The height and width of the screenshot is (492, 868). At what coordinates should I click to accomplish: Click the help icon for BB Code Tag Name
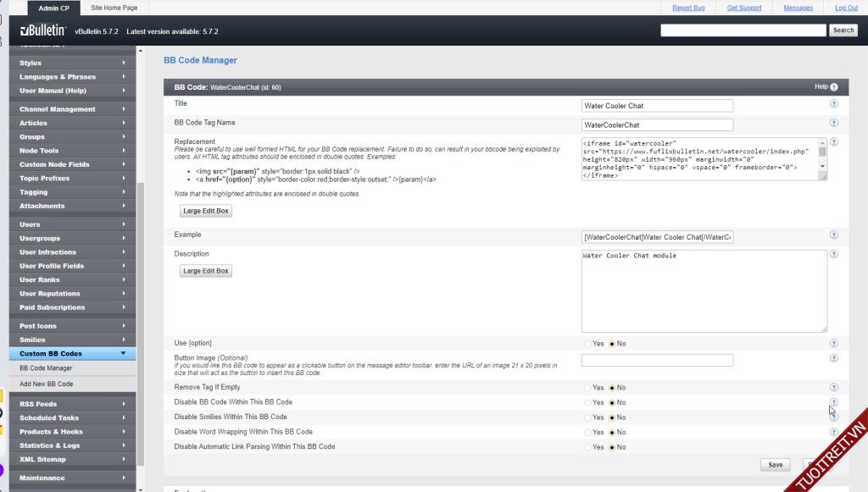coord(833,124)
